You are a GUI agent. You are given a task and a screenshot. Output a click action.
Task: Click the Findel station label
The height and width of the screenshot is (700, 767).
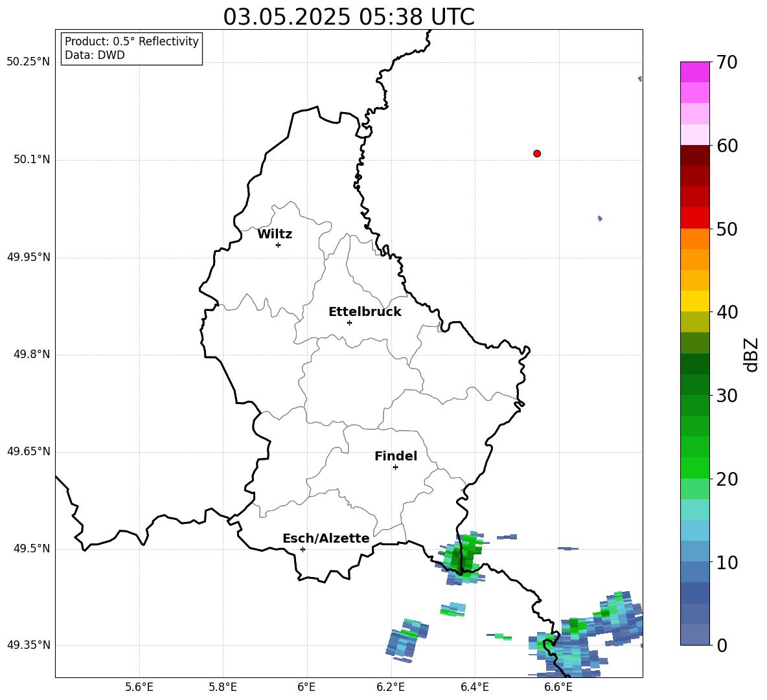tap(396, 456)
